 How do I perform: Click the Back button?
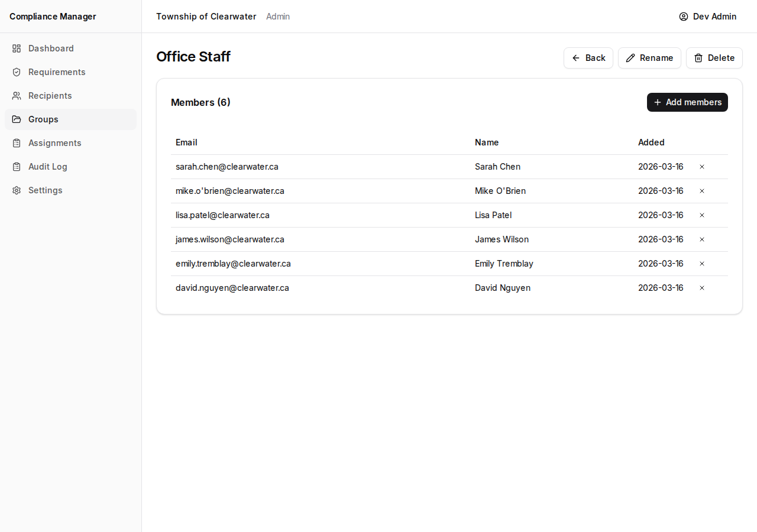588,58
